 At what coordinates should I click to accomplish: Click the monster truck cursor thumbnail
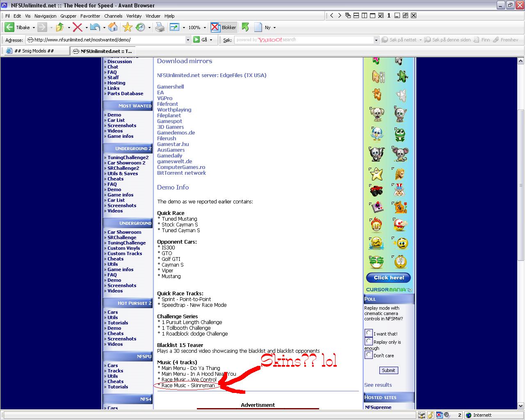(377, 190)
